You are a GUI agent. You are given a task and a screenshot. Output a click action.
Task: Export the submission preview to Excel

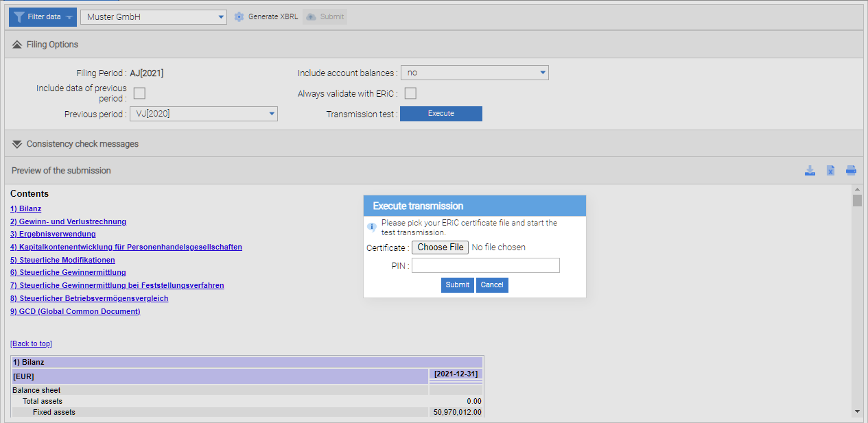point(830,171)
